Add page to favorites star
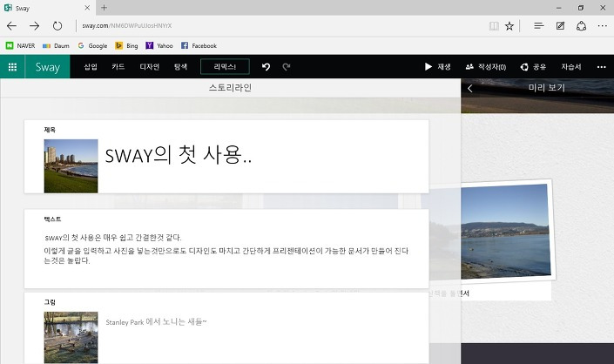This screenshot has width=614, height=364. [509, 26]
